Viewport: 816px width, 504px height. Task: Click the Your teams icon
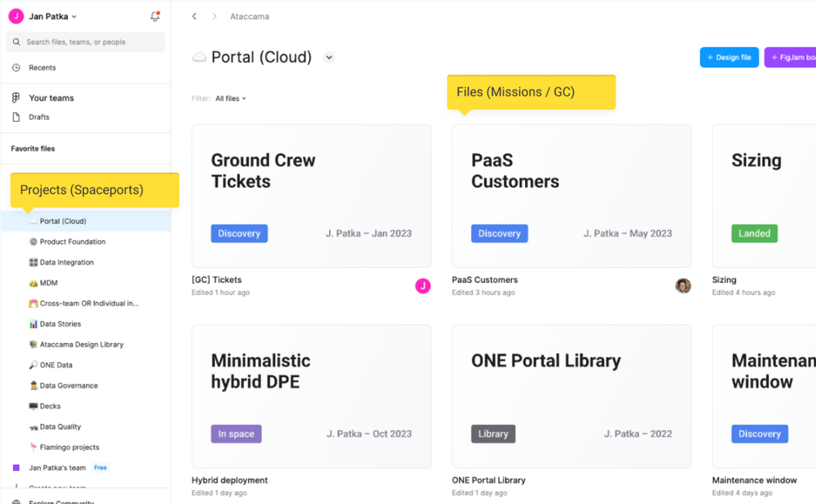pos(16,98)
